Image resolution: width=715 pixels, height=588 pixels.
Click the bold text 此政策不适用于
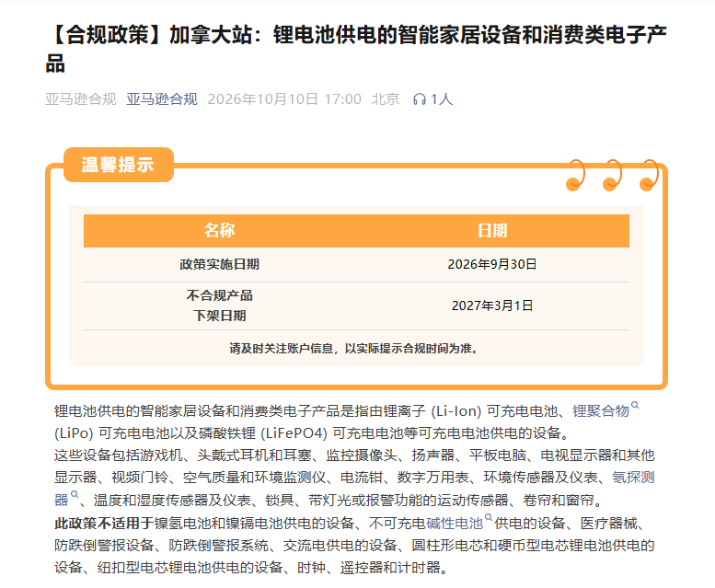[x=103, y=523]
